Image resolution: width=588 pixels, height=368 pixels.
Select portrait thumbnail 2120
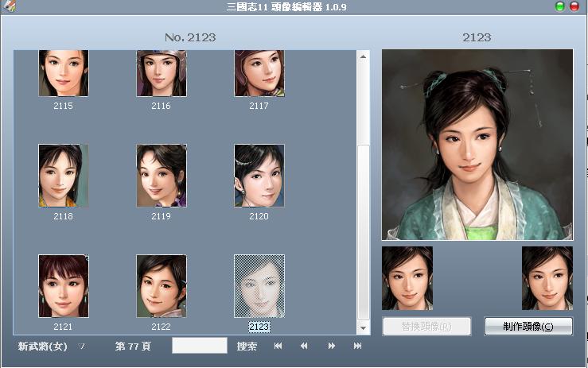pyautogui.click(x=259, y=176)
